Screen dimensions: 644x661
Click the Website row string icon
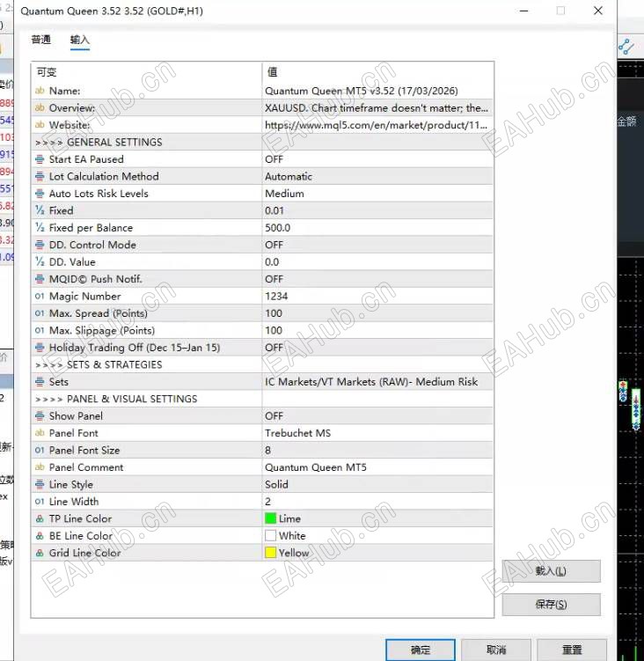point(40,125)
